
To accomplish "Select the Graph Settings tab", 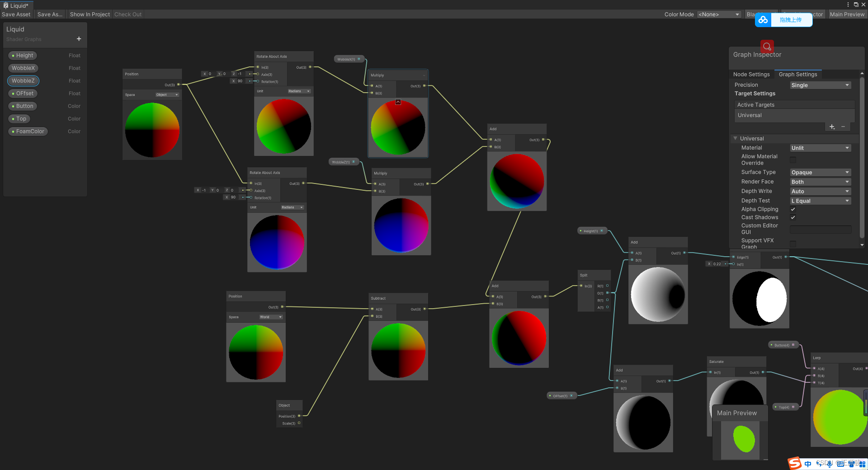I will [x=797, y=75].
